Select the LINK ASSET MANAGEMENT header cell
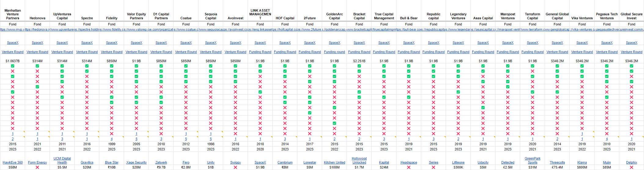Screen dimensions: 644x170 coord(260,14)
